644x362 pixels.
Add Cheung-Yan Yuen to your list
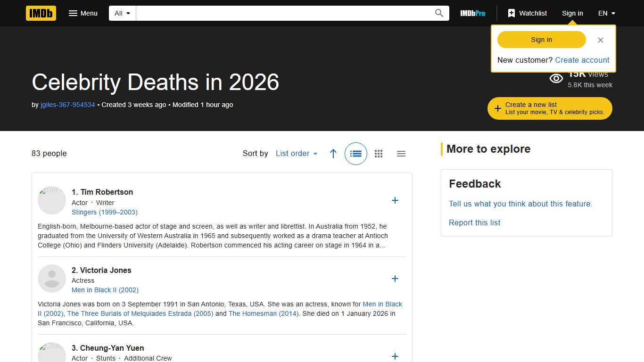pos(395,356)
